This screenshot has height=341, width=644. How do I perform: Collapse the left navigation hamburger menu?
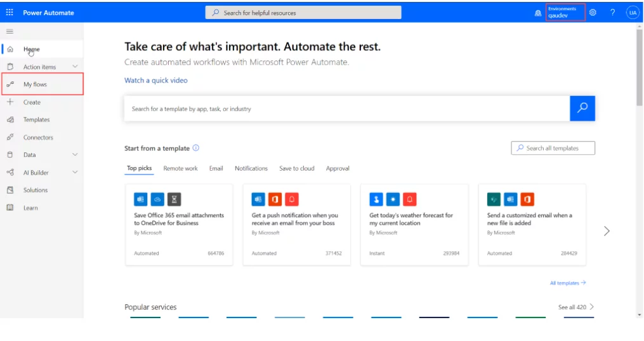10,31
